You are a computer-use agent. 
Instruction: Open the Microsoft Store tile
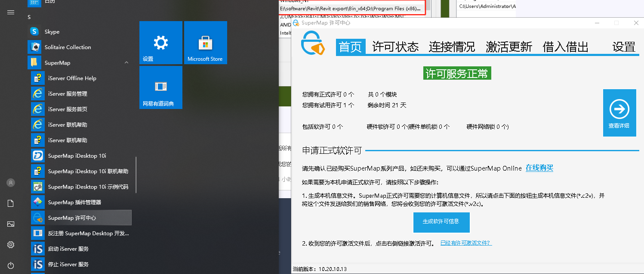tap(206, 43)
